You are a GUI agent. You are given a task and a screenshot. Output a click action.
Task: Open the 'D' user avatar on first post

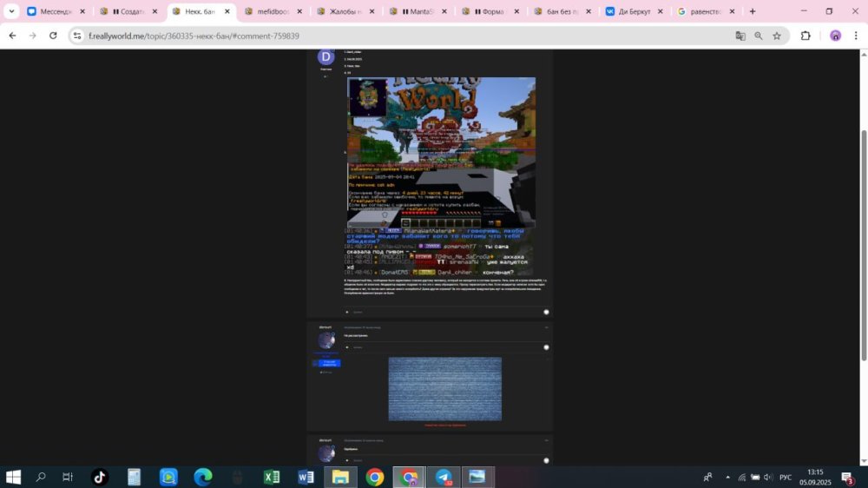[x=326, y=56]
